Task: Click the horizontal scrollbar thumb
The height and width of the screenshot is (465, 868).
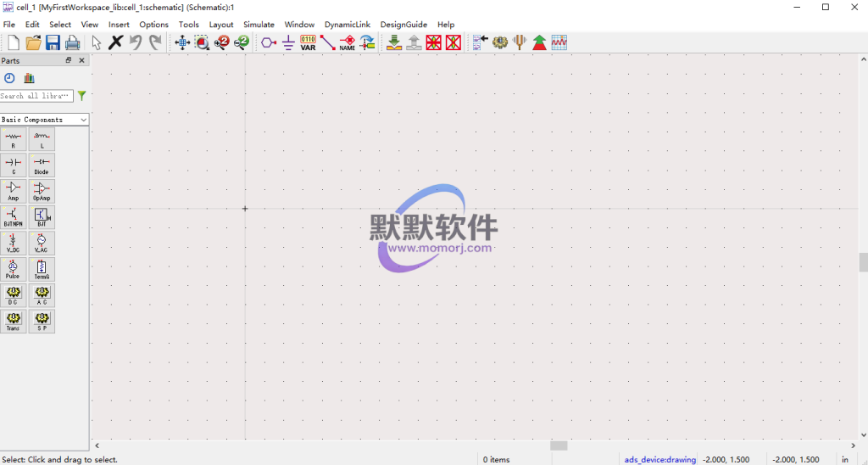Action: pyautogui.click(x=559, y=445)
